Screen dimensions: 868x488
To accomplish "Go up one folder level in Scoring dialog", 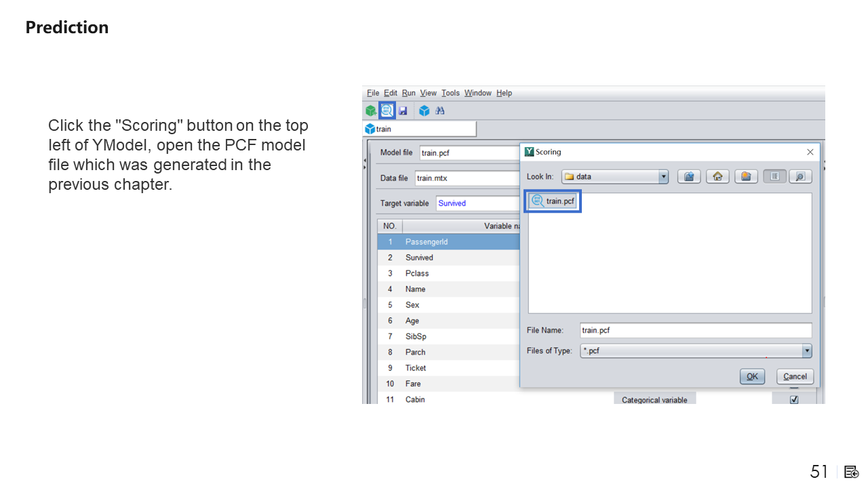I will (x=689, y=176).
